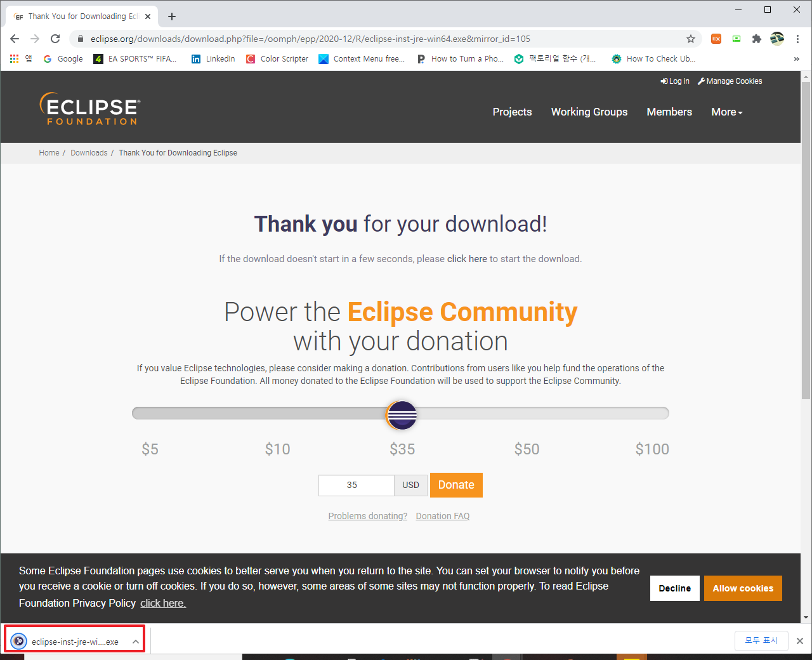Show more bookmarks with the double chevron
The width and height of the screenshot is (812, 660).
click(x=797, y=58)
